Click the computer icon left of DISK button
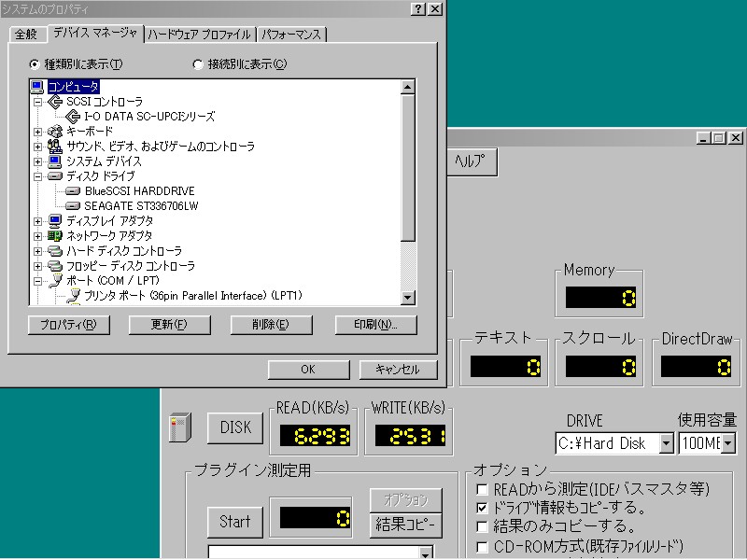 (x=177, y=428)
